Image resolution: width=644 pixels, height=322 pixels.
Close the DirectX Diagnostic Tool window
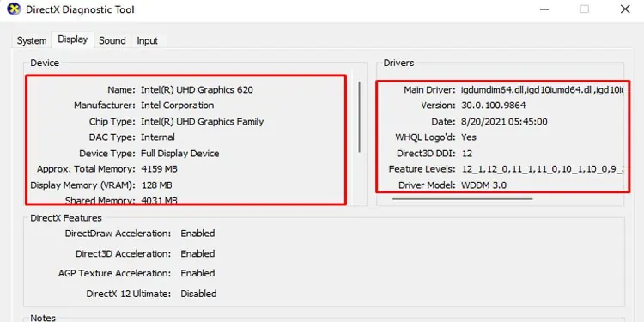pos(625,9)
